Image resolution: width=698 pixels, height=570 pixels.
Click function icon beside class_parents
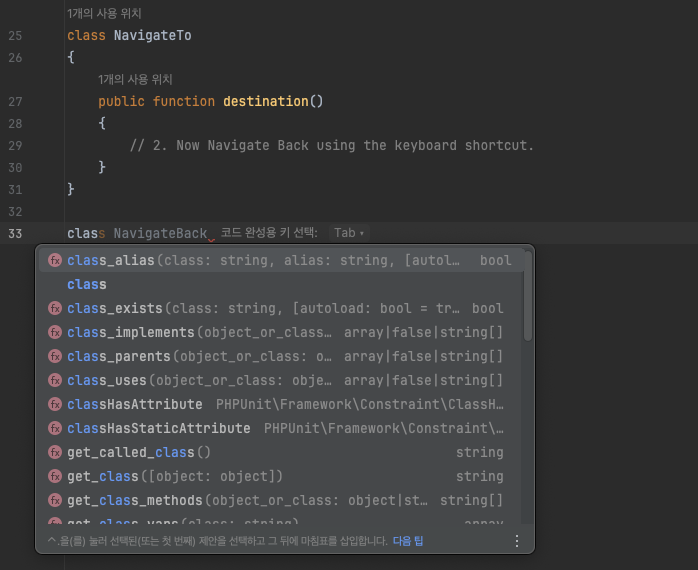(x=55, y=356)
